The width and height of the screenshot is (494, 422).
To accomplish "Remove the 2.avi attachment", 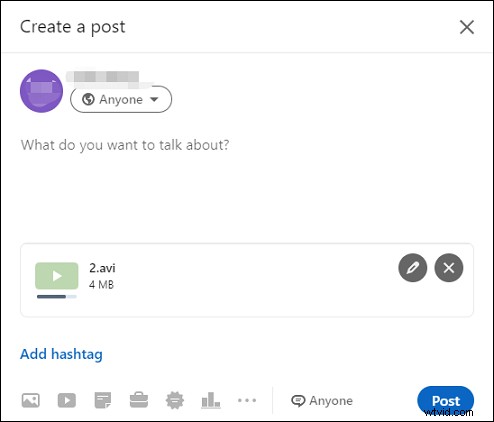I will 449,268.
